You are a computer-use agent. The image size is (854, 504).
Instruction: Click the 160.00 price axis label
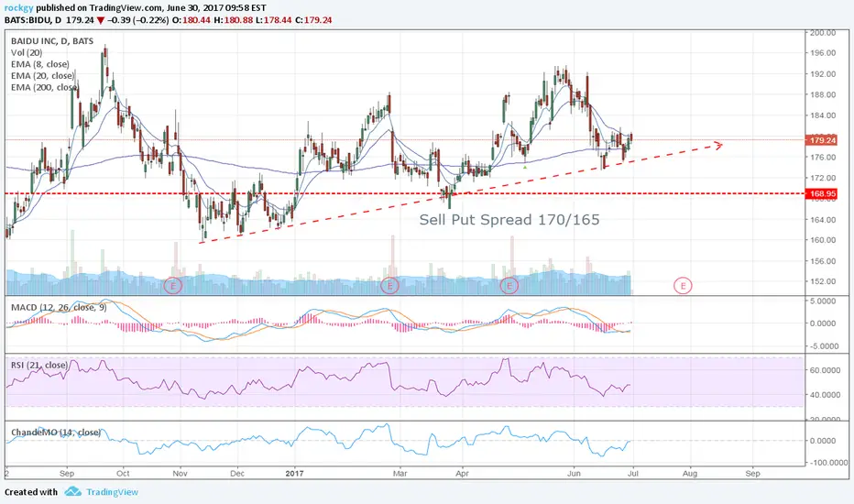823,240
